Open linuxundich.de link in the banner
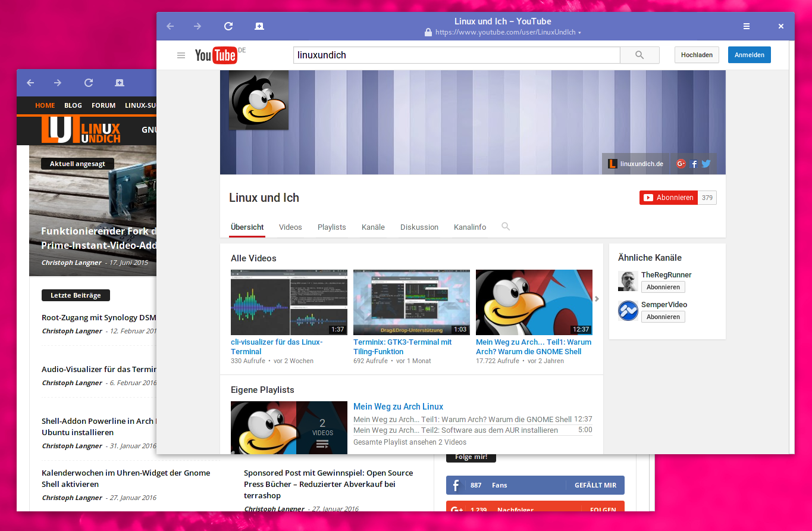 pos(635,164)
